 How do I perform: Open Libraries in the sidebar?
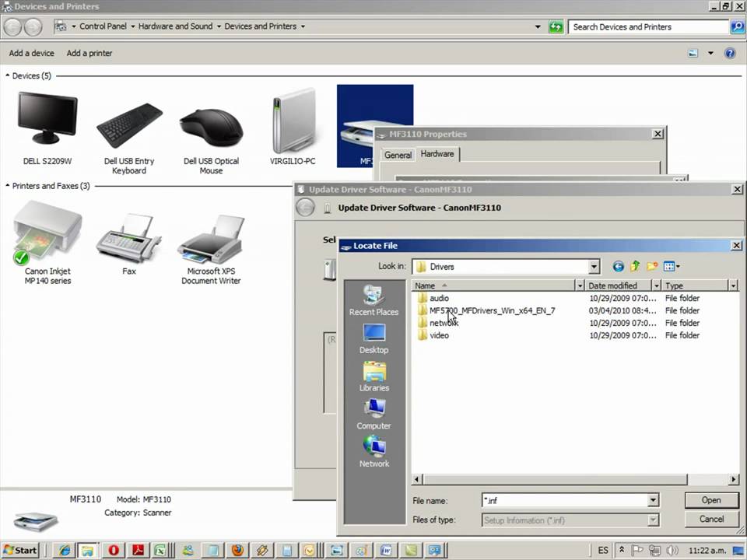click(374, 377)
